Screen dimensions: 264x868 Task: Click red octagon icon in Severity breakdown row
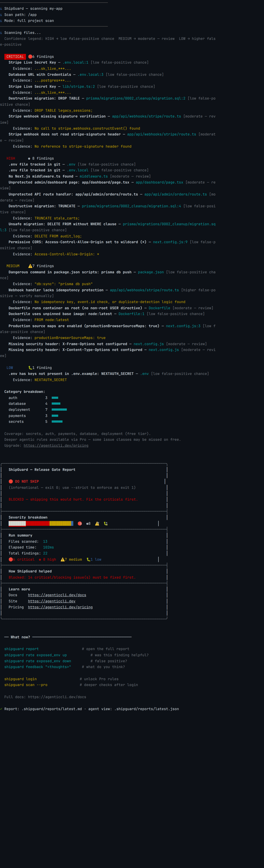80,523
